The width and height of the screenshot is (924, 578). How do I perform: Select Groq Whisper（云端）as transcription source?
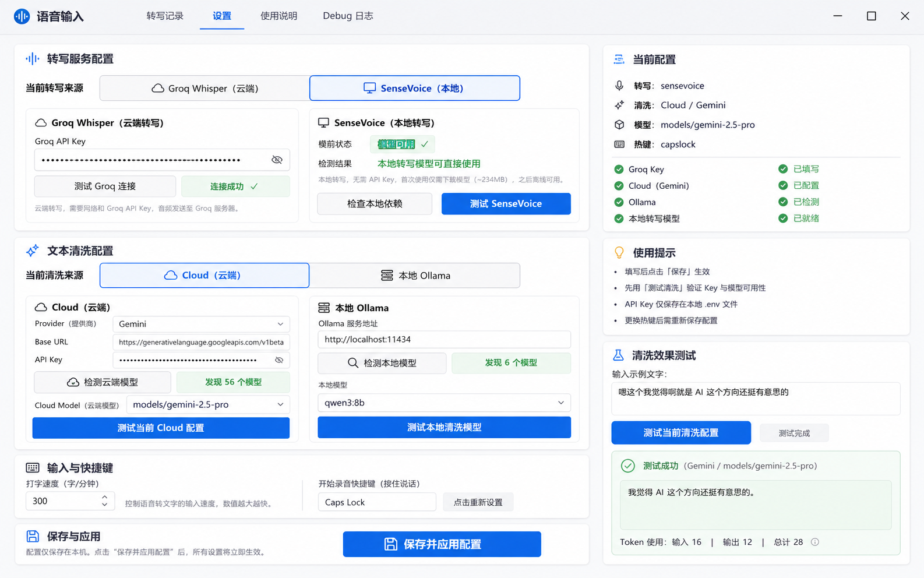(x=204, y=88)
